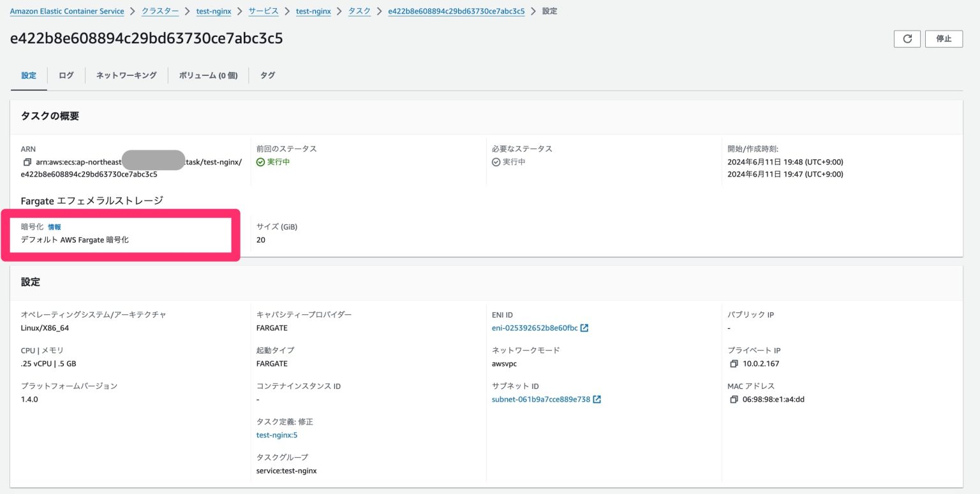This screenshot has width=980, height=494.
Task: Switch to the ログ tab
Action: pos(66,75)
